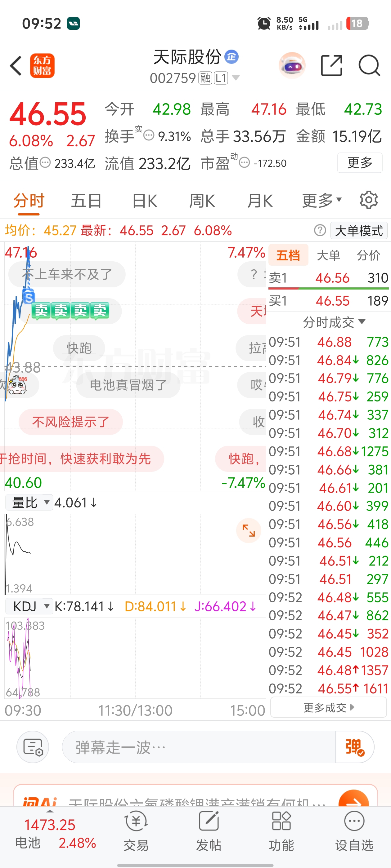Viewport: 391px width, 868px height.
Task: Tap the 电池真冒烟了 comment bubble
Action: click(128, 384)
